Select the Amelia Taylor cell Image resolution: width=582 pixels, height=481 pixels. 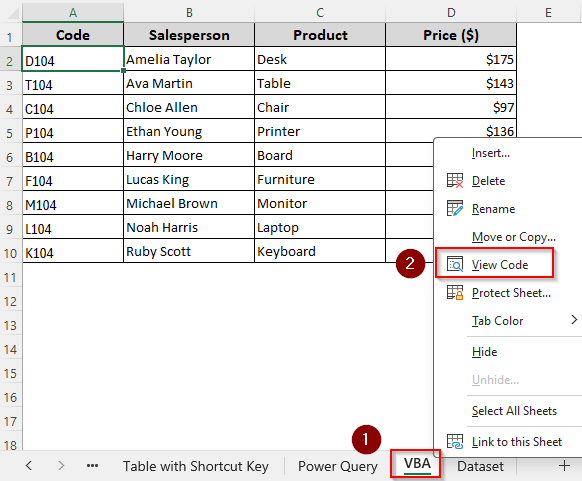(189, 59)
